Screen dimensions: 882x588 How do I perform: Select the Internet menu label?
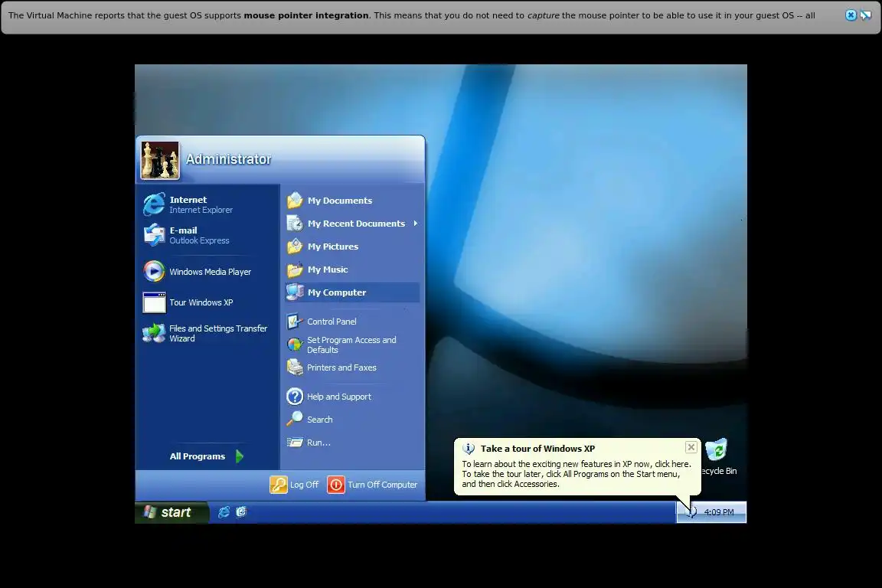188,200
